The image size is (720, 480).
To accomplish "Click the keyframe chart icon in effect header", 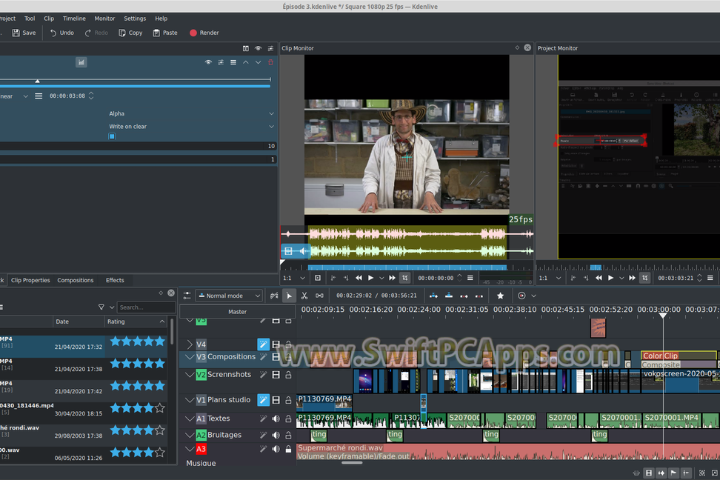I will [81, 62].
